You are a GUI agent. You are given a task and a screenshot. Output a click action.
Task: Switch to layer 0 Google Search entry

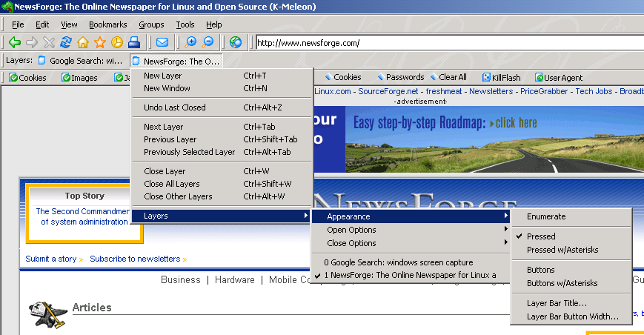[411, 262]
